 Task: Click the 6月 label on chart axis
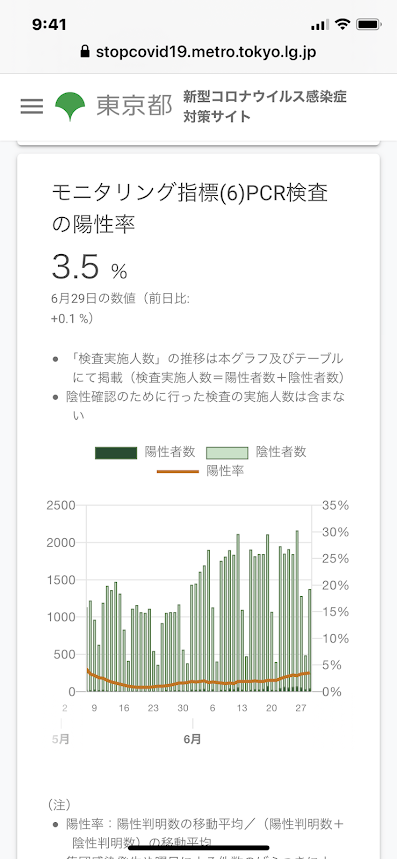(x=192, y=738)
